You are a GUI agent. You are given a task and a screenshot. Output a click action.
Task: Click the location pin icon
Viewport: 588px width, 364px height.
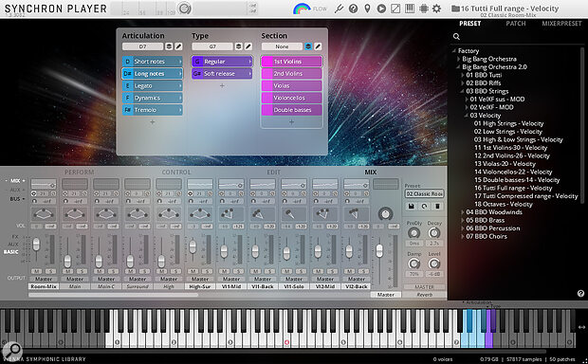[x=367, y=9]
